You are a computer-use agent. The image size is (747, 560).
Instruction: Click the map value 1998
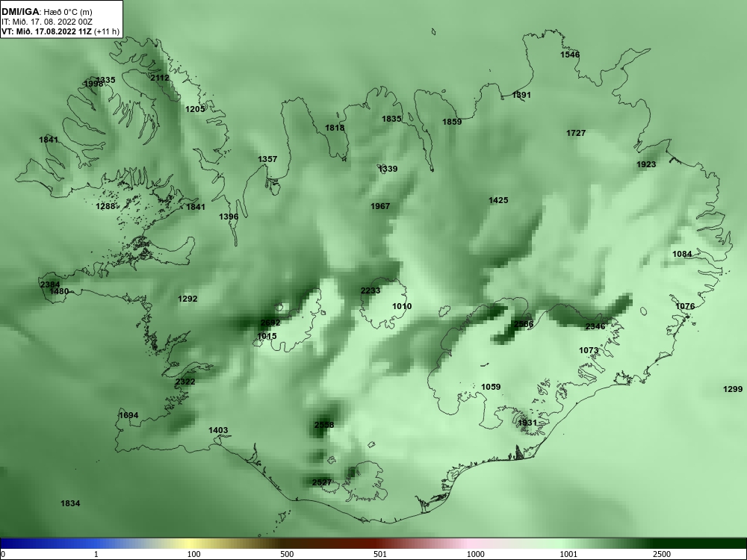click(x=93, y=84)
